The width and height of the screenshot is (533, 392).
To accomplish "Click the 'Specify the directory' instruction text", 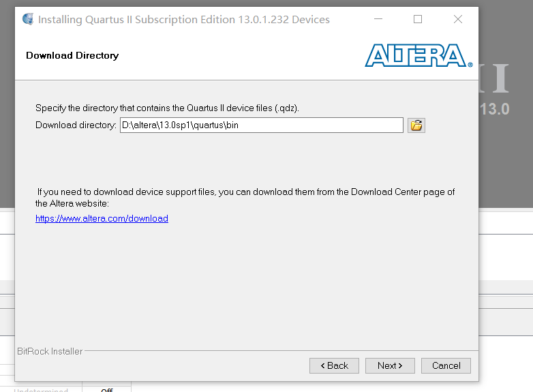I will 167,108.
